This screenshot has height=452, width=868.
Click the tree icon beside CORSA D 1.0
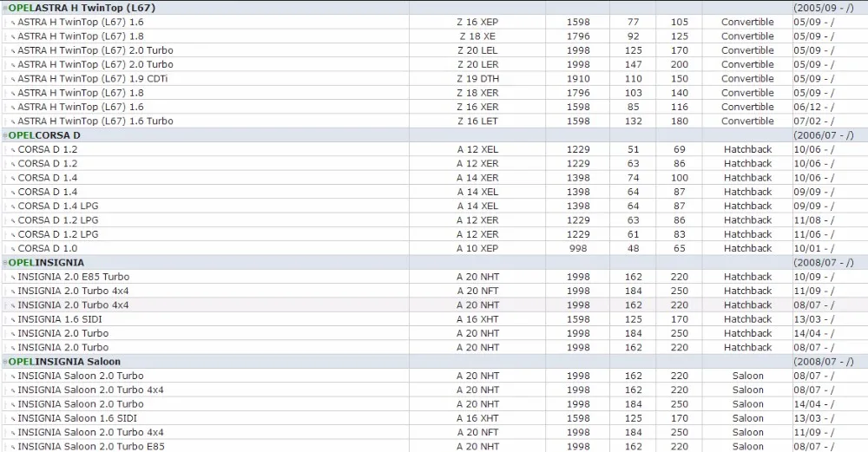[13, 249]
